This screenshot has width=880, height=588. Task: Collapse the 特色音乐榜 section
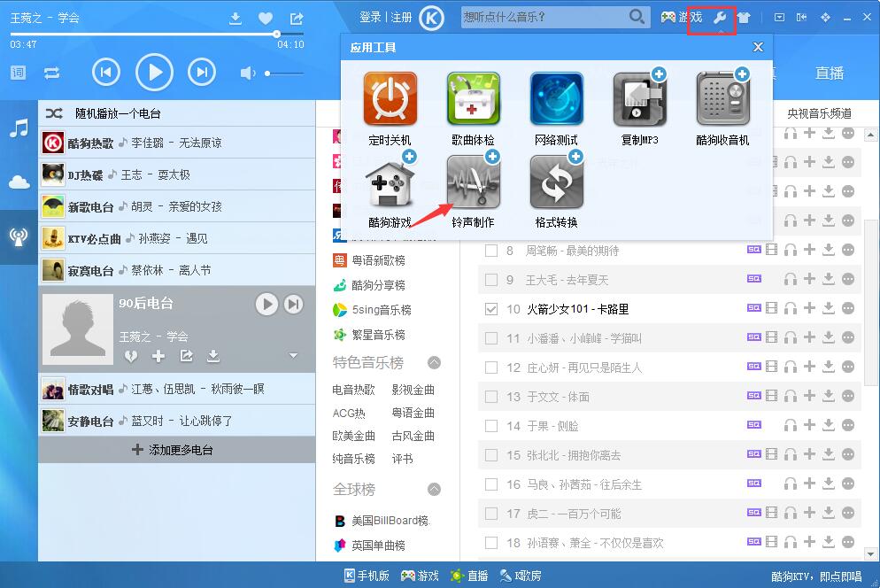434,362
